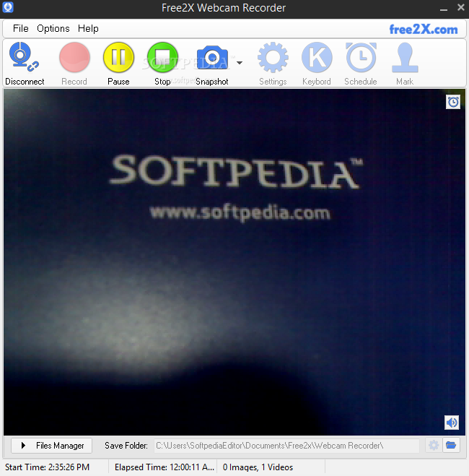This screenshot has width=469, height=476.
Task: Stop the webcam recording
Action: pyautogui.click(x=162, y=64)
